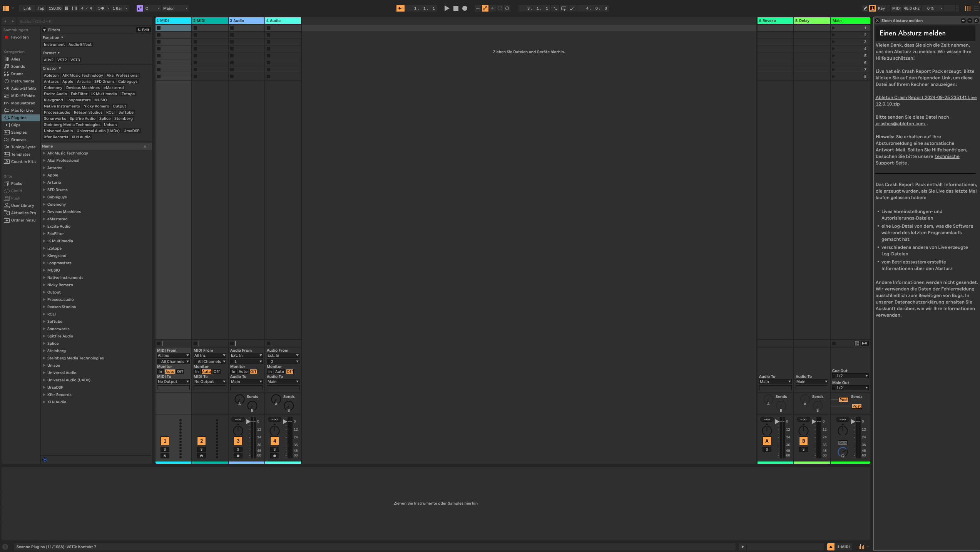Open track 2 MIDI To No Output dropdown

point(210,381)
